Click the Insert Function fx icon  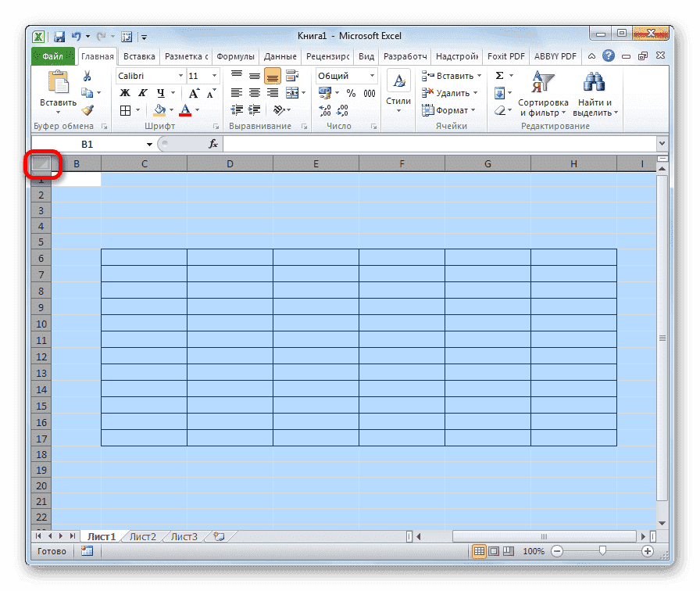point(212,144)
